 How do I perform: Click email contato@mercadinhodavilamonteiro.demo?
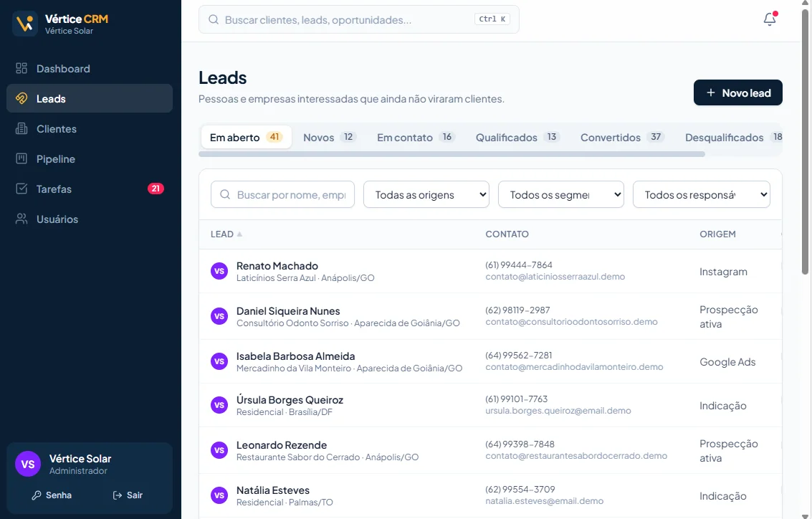click(574, 367)
